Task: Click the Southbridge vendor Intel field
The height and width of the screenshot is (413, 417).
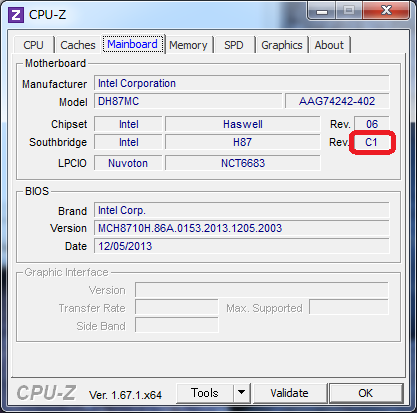Action: [x=128, y=142]
